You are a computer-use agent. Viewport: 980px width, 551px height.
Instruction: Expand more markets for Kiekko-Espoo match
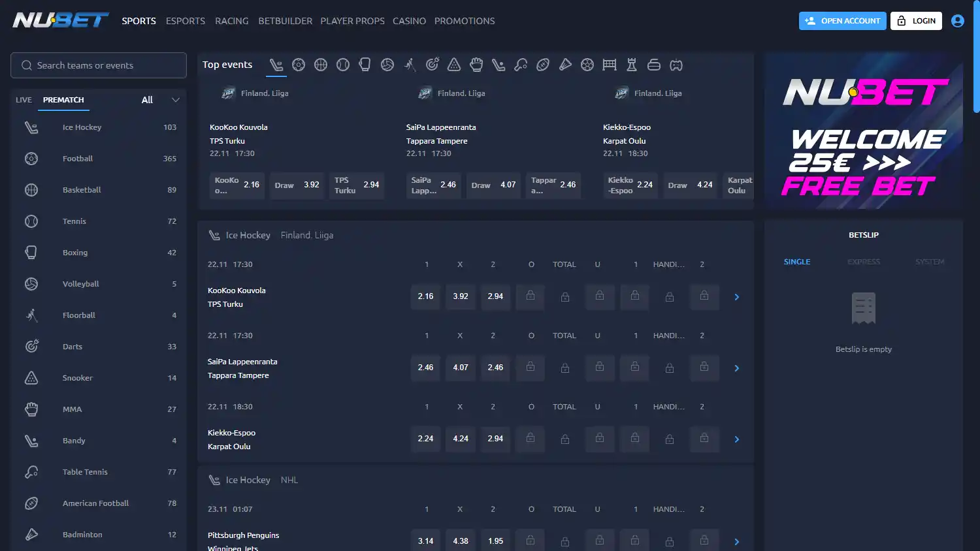(737, 439)
